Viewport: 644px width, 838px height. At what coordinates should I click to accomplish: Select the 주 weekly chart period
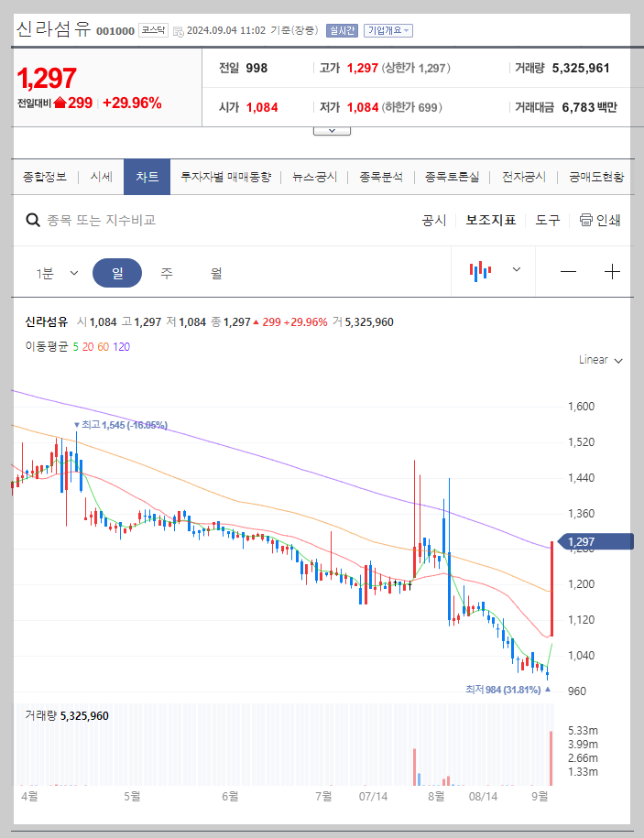pos(164,272)
